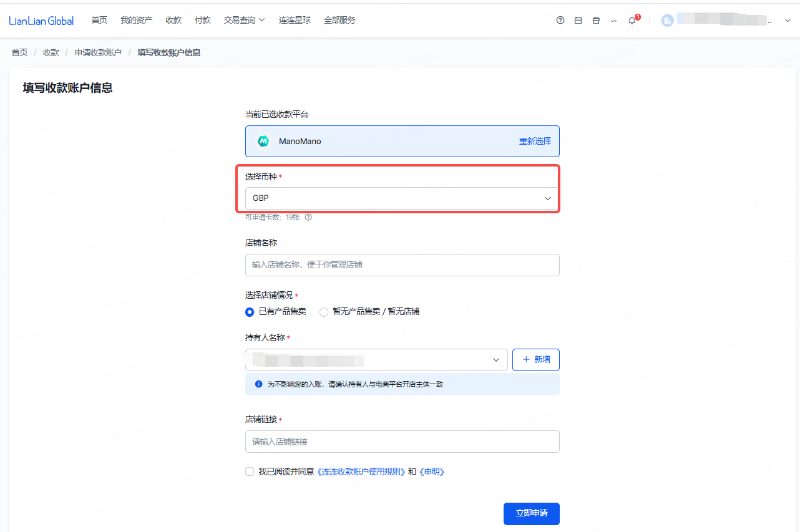Click the 新增 button to add a holder

(x=536, y=360)
